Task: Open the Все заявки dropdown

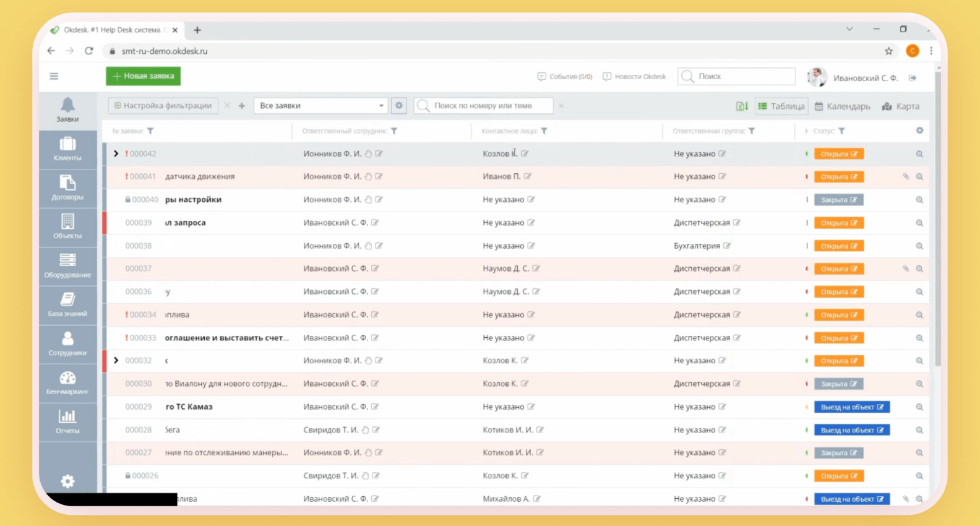Action: click(x=320, y=106)
